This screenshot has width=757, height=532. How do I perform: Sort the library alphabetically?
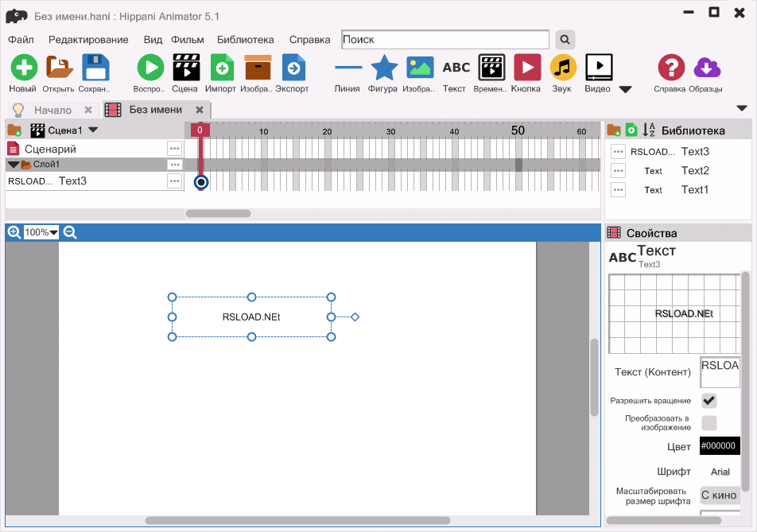click(x=649, y=130)
